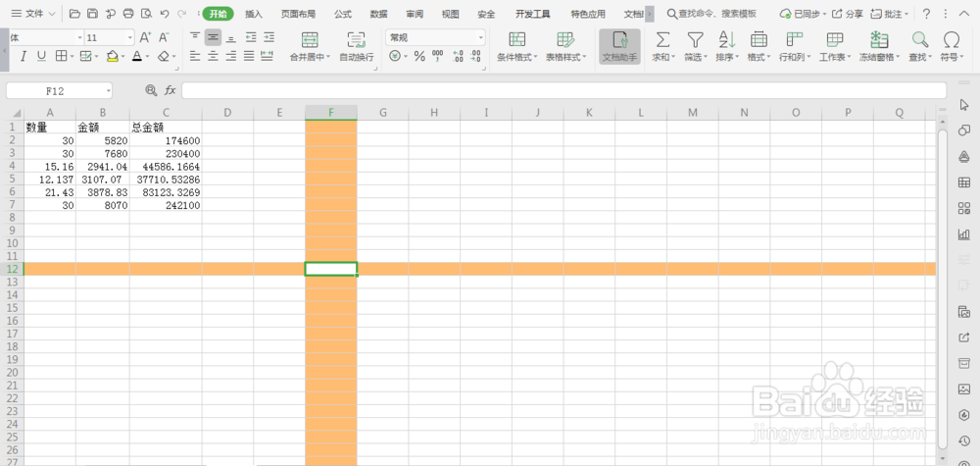Toggle underline formatting
The height and width of the screenshot is (466, 980).
(x=41, y=56)
